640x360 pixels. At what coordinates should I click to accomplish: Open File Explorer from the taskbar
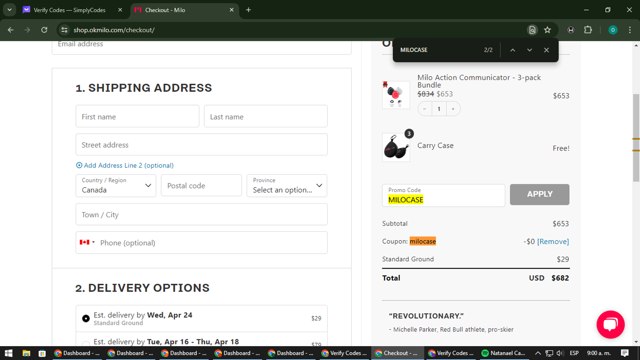(26, 353)
